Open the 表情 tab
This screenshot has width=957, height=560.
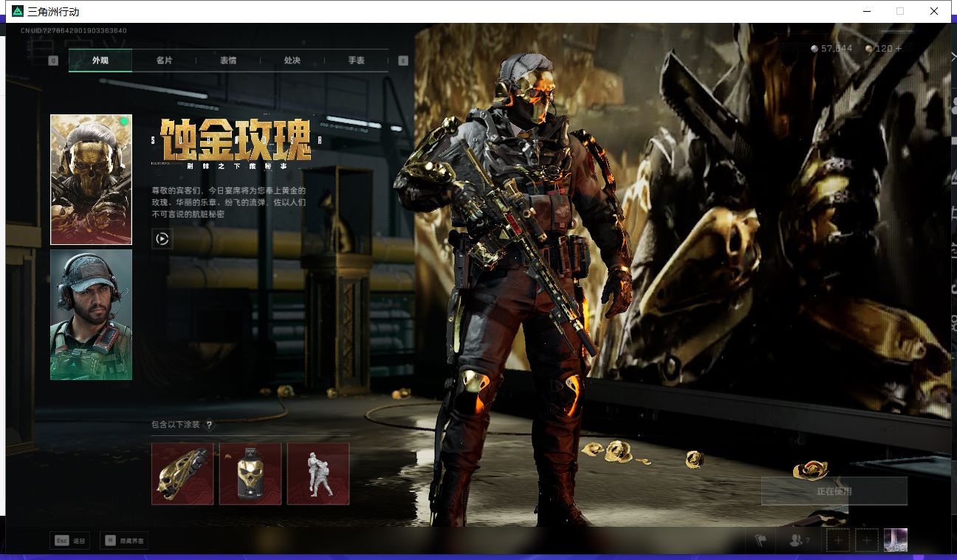click(x=228, y=61)
